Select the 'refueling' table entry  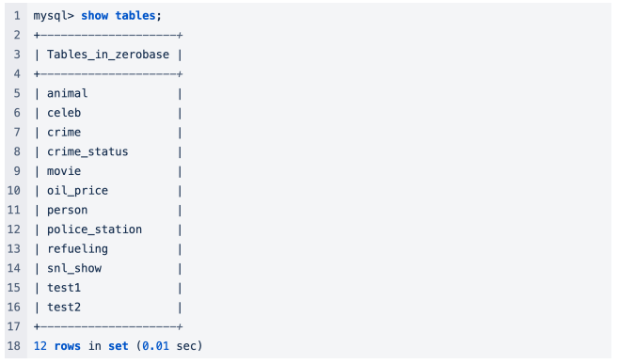point(77,249)
